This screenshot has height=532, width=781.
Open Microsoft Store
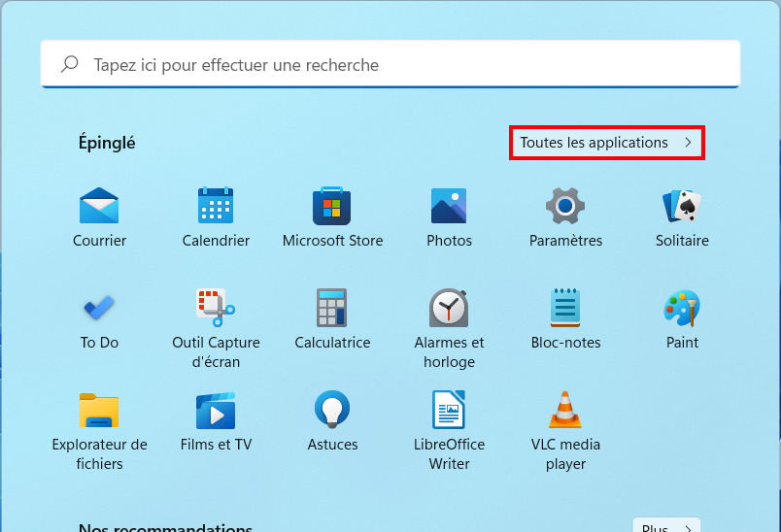pos(332,217)
